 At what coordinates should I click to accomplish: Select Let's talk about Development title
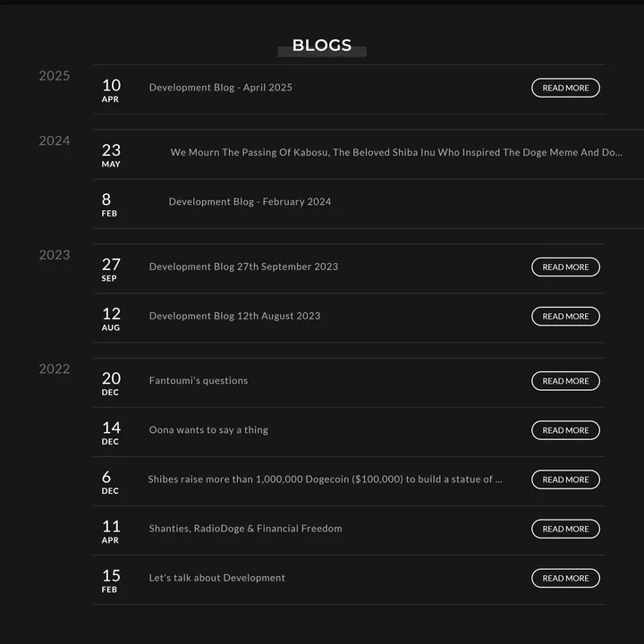216,578
